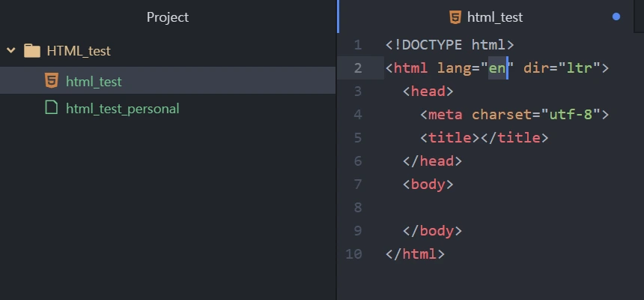The height and width of the screenshot is (300, 644).
Task: Click line number 5 in the gutter
Action: pyautogui.click(x=357, y=138)
